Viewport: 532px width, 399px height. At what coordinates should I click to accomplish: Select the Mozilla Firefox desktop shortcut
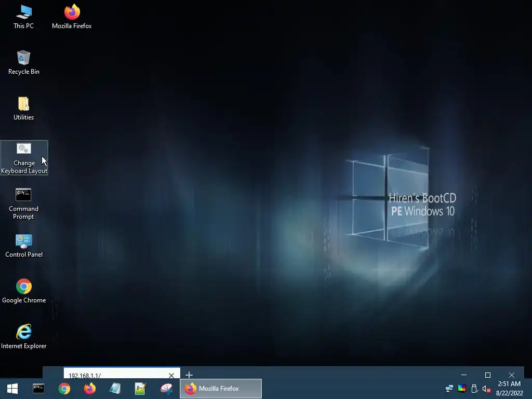(72, 17)
